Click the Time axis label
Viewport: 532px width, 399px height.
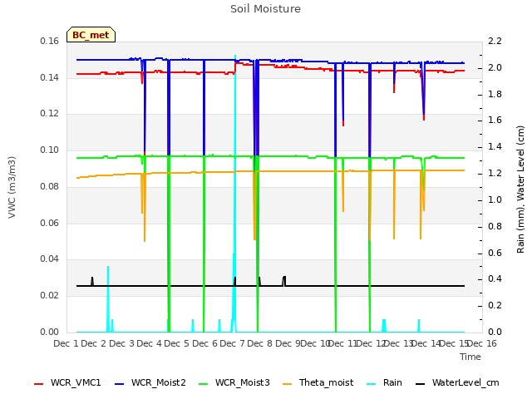pos(470,357)
